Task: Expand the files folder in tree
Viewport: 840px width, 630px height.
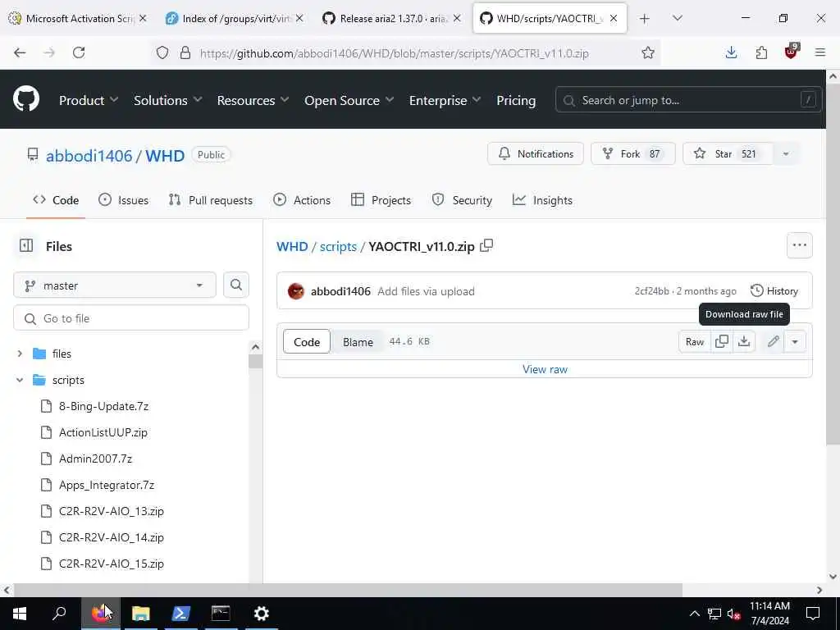Action: 20,354
